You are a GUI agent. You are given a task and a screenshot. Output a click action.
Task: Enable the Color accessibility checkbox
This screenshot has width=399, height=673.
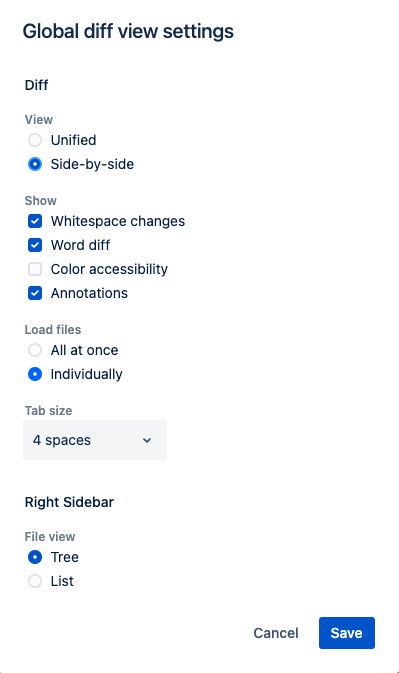coord(35,269)
